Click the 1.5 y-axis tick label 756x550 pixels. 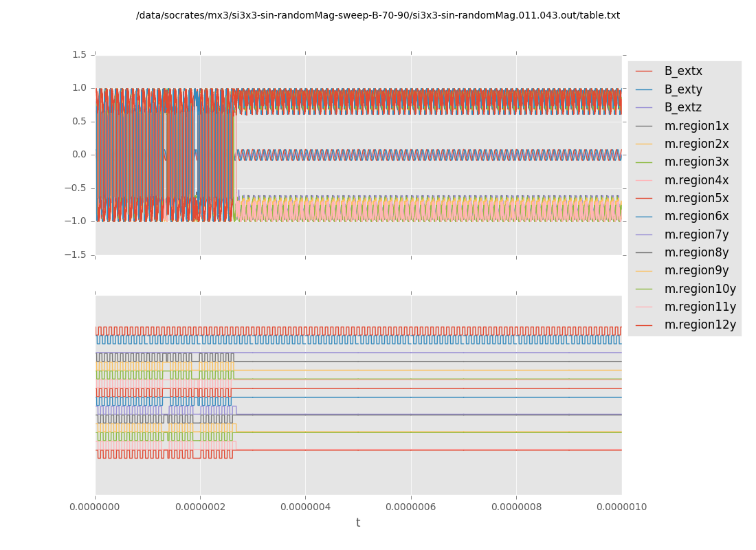pos(79,54)
